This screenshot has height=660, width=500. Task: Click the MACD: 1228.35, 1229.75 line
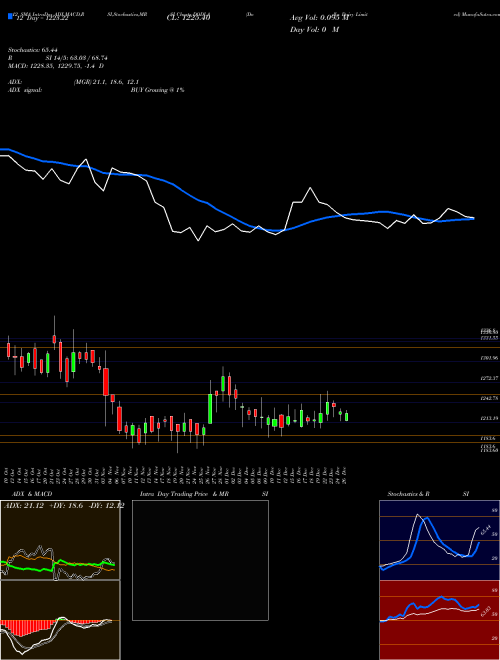pos(56,66)
